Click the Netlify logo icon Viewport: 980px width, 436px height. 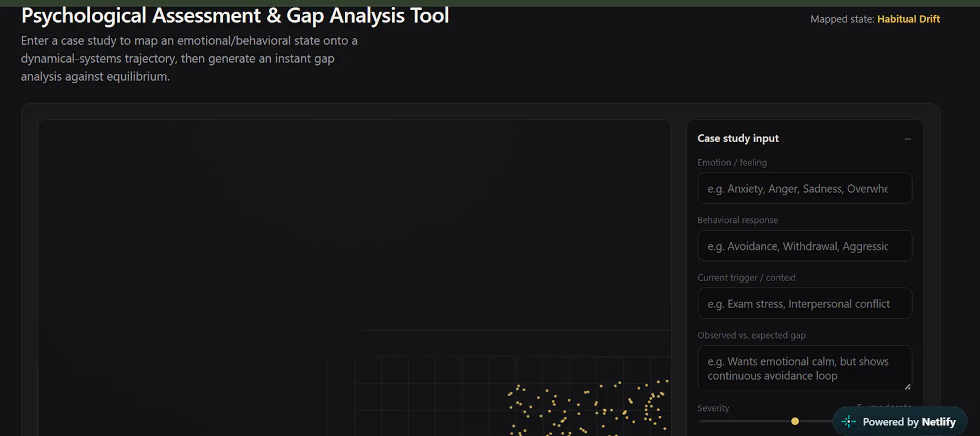tap(849, 421)
